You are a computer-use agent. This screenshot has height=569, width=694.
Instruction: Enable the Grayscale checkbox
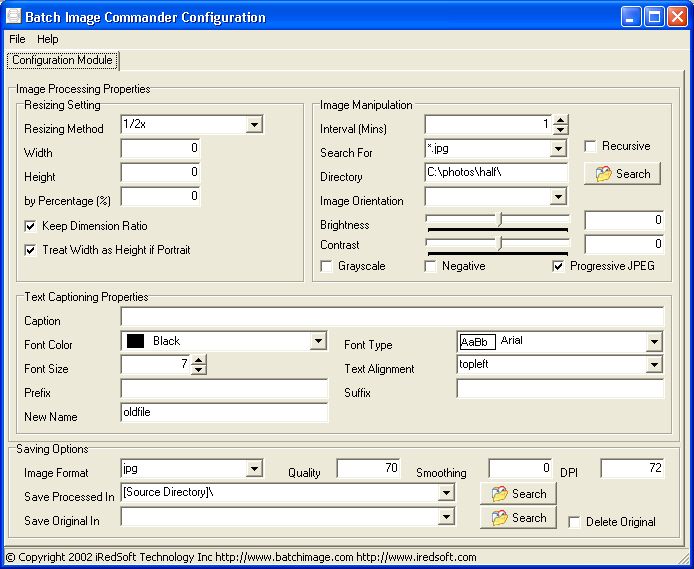click(x=326, y=266)
